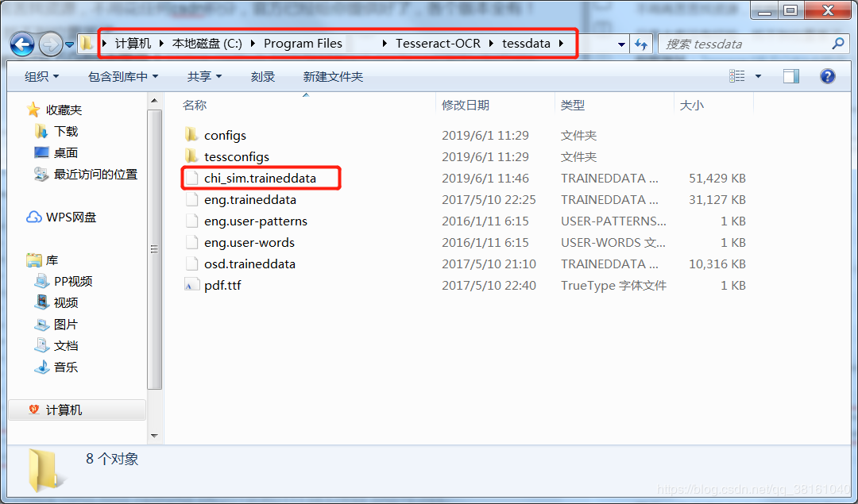Open the 包含到库中 menu

[123, 76]
